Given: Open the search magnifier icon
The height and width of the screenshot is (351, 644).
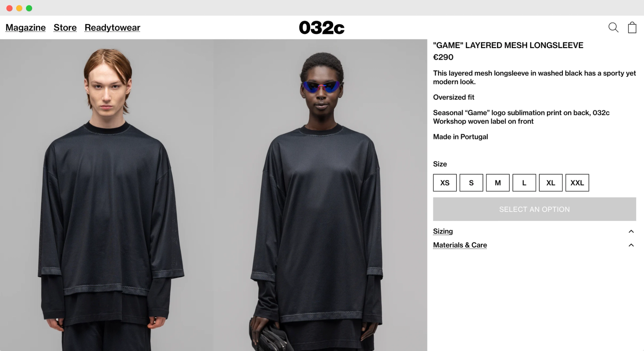Looking at the screenshot, I should (613, 28).
